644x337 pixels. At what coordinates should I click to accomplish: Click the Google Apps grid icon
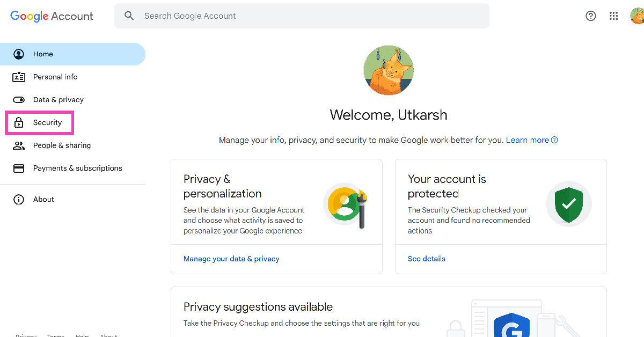point(614,16)
